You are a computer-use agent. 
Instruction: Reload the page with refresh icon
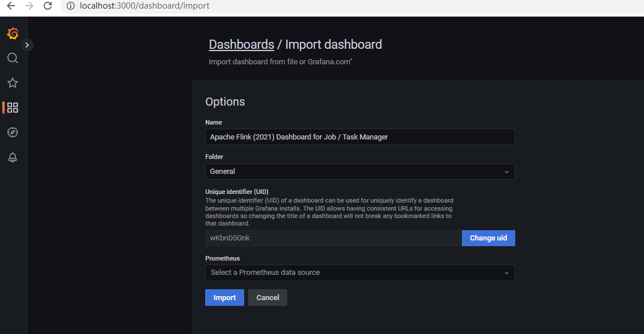pyautogui.click(x=48, y=6)
